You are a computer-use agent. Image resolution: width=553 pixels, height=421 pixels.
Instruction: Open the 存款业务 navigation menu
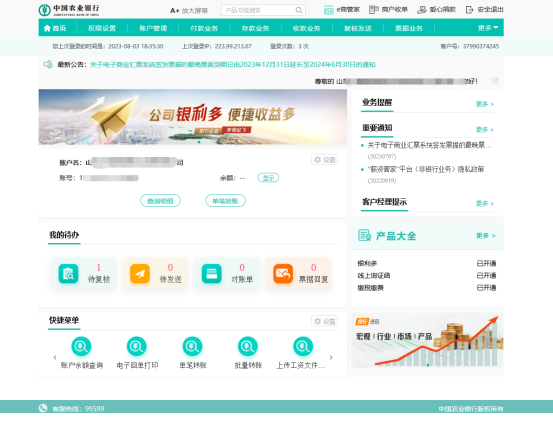tap(255, 28)
